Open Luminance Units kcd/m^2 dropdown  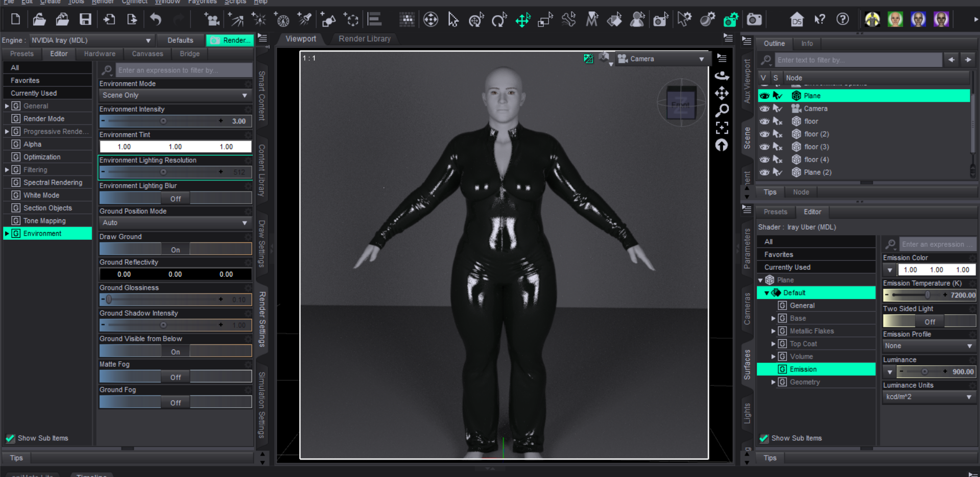click(x=929, y=397)
